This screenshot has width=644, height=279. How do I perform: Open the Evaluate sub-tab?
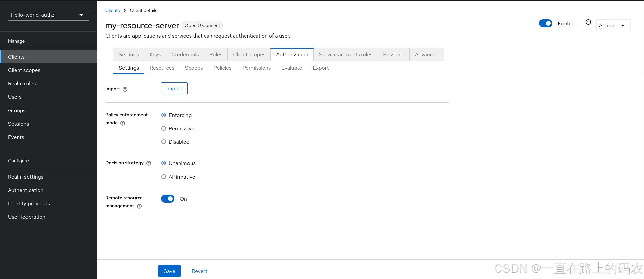(292, 68)
